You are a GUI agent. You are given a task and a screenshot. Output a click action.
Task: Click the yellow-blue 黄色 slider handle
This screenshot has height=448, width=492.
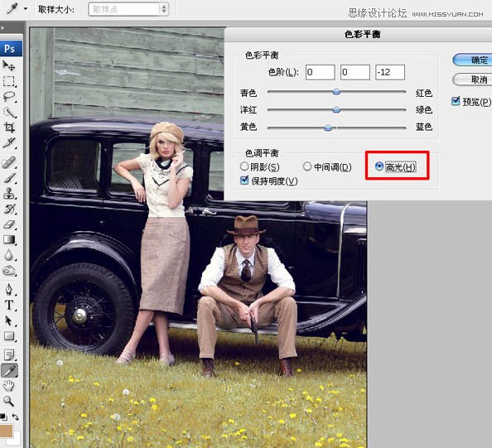point(328,128)
